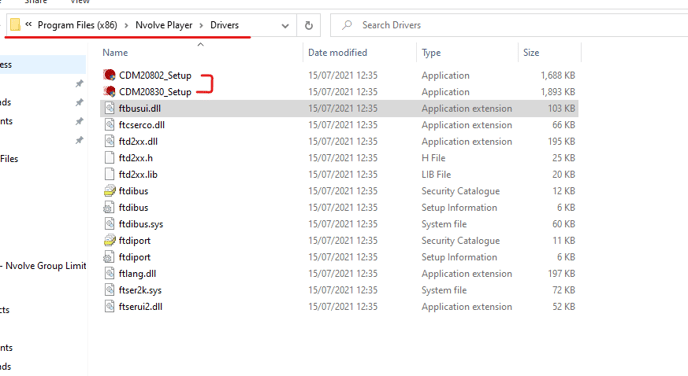Click the 1,688 KB size value
Screen dimensions: 688x376
pyautogui.click(x=558, y=75)
